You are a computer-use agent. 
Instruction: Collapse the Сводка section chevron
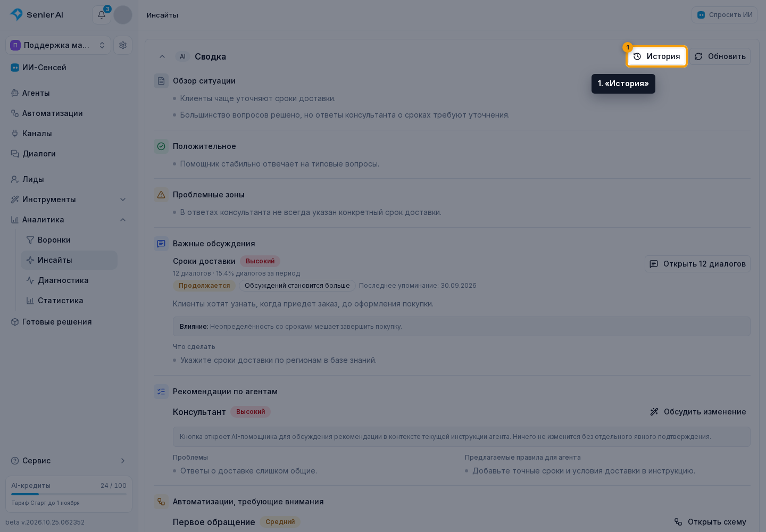click(162, 56)
